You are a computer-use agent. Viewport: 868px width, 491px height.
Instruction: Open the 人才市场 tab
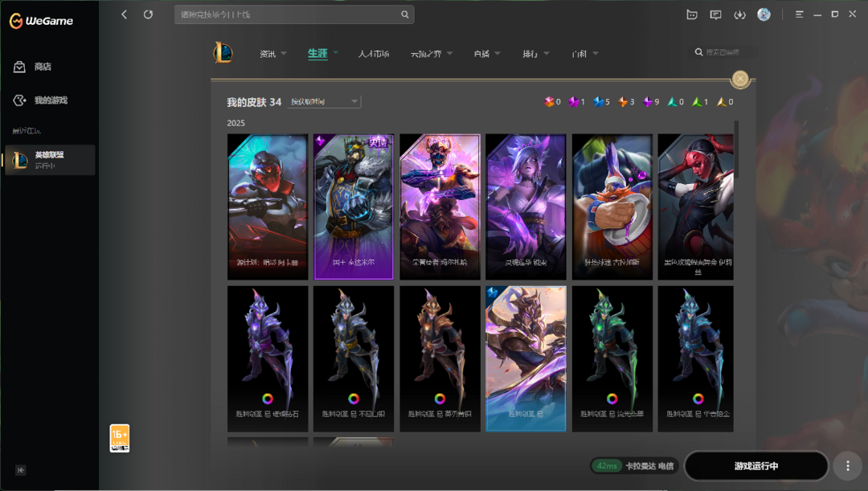point(374,54)
